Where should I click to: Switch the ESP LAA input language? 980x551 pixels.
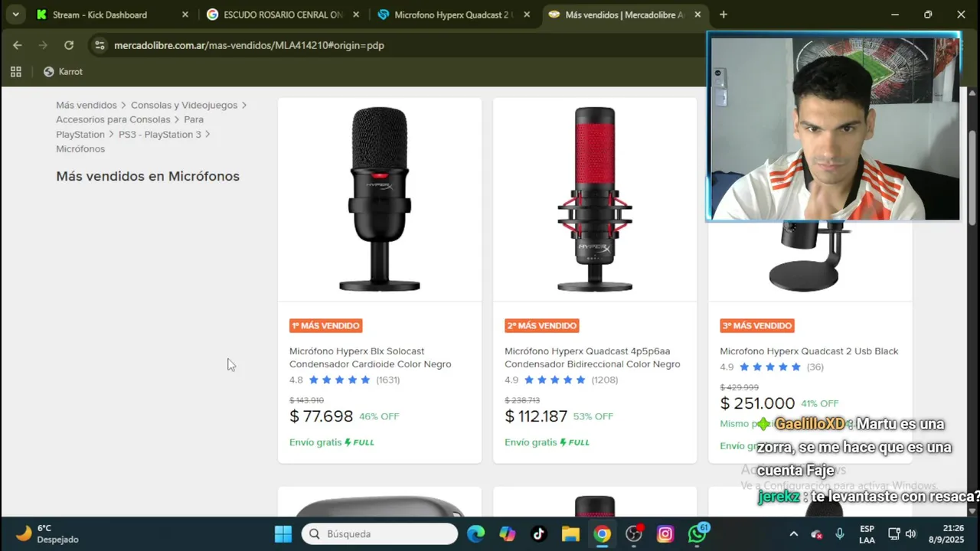click(867, 533)
